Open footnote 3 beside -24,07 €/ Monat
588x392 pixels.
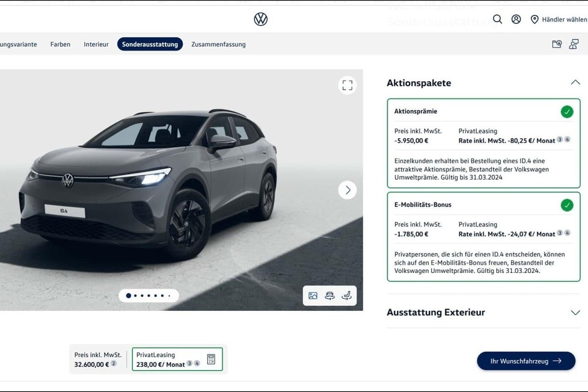(560, 233)
